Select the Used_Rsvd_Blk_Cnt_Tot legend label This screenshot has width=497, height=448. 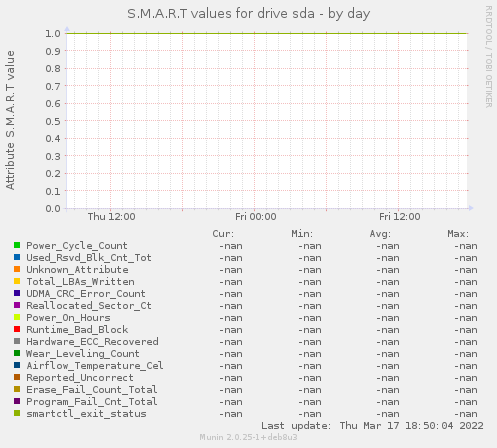pos(89,258)
